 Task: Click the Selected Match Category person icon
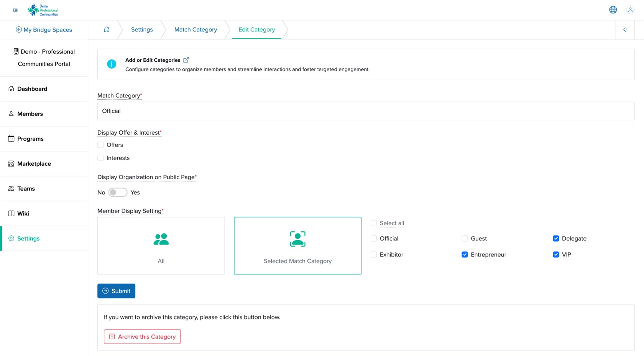[x=298, y=239]
